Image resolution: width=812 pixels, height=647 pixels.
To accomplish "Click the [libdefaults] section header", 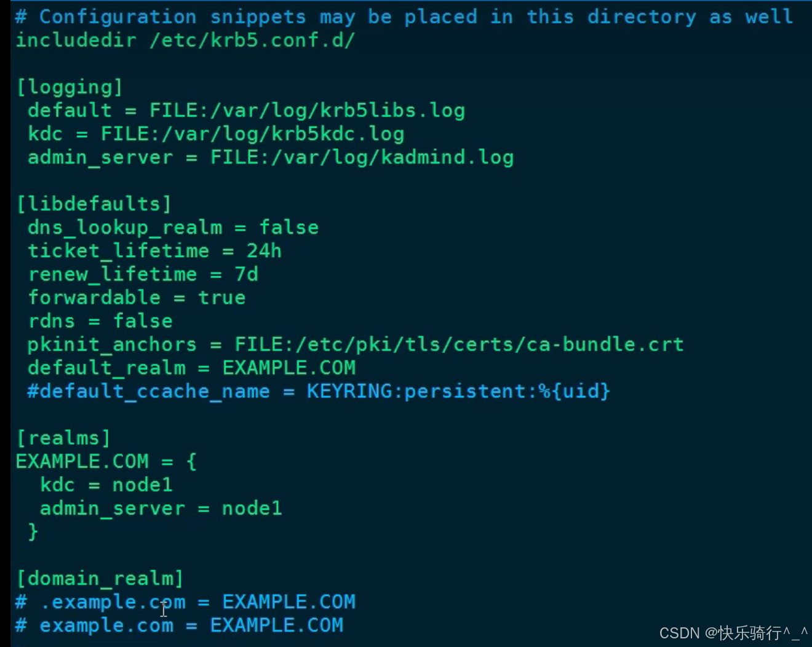I will (94, 204).
